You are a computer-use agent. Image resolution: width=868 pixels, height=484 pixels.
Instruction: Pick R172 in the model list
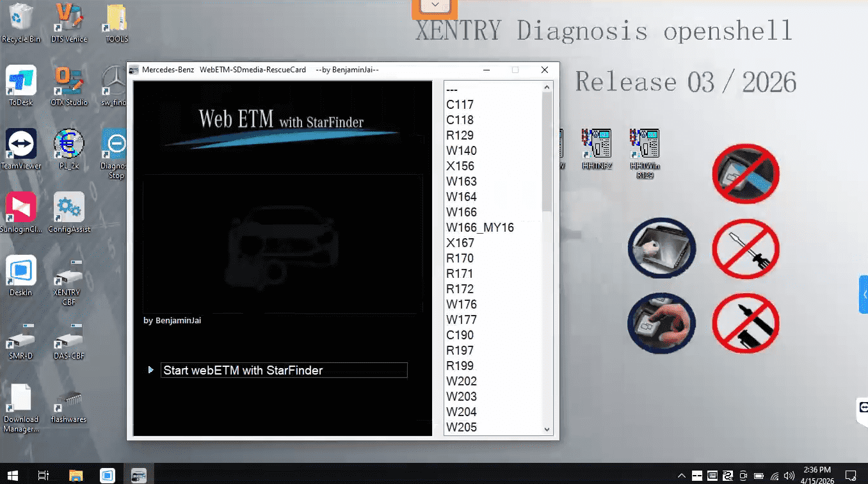tap(493, 289)
